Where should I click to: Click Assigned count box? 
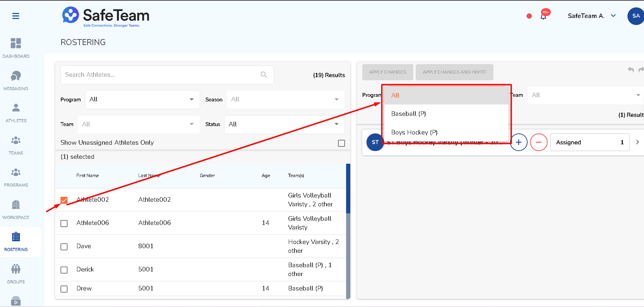(590, 142)
